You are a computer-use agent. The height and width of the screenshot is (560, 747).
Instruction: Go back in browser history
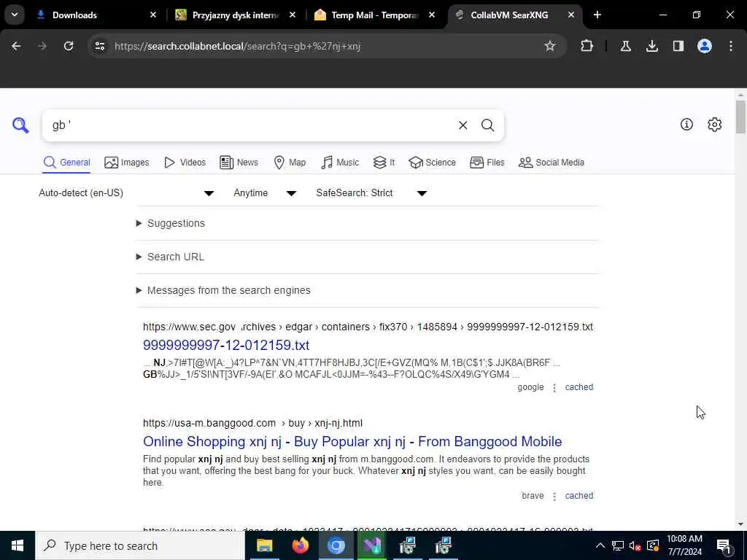[x=16, y=46]
